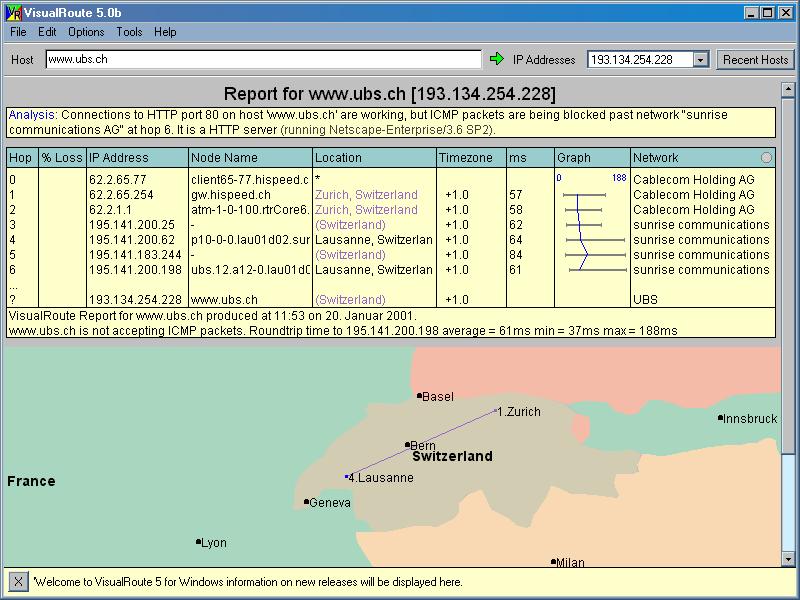Click node name ubs.12.a12-0.lau01d0

(250, 269)
